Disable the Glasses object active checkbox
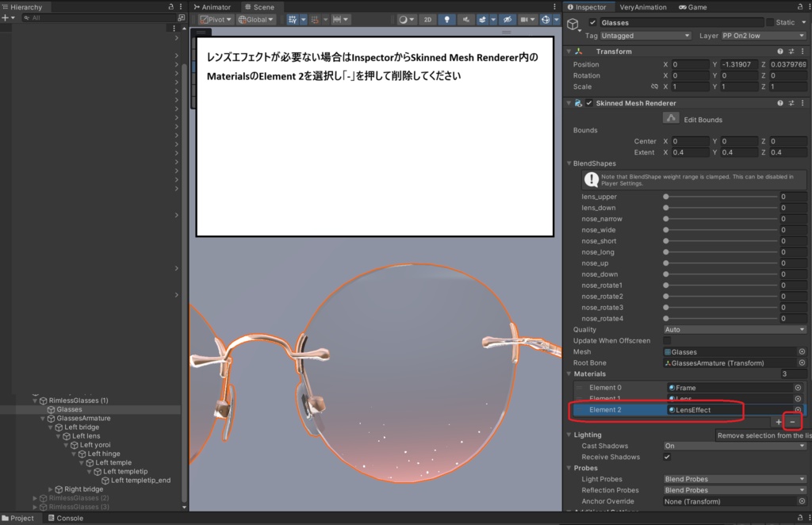The width and height of the screenshot is (812, 525). 592,23
